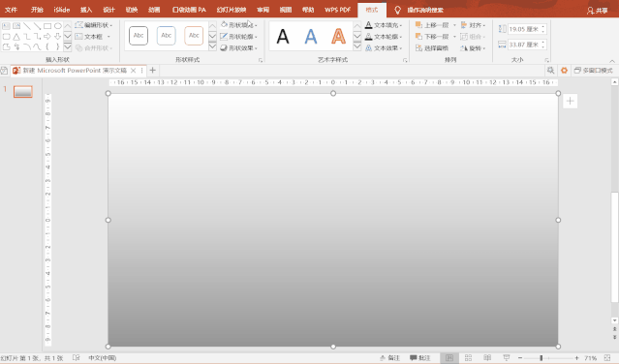
Task: Open the iSlide ribbon tab
Action: [x=62, y=10]
